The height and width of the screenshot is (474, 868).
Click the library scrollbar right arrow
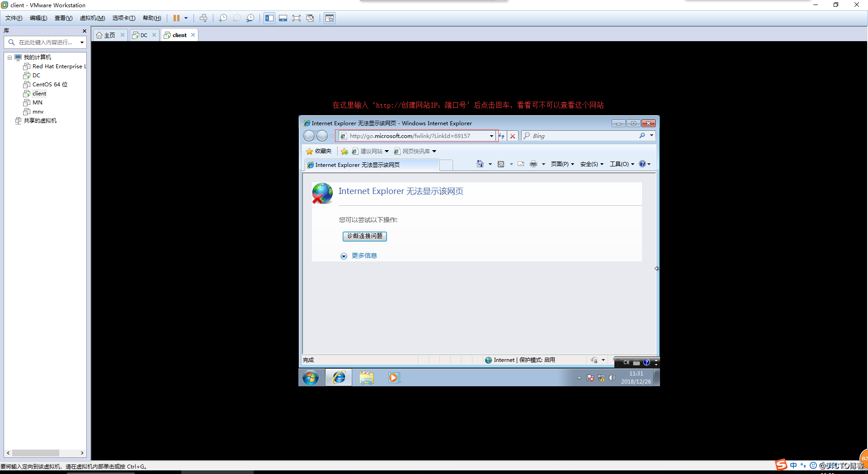click(x=82, y=453)
